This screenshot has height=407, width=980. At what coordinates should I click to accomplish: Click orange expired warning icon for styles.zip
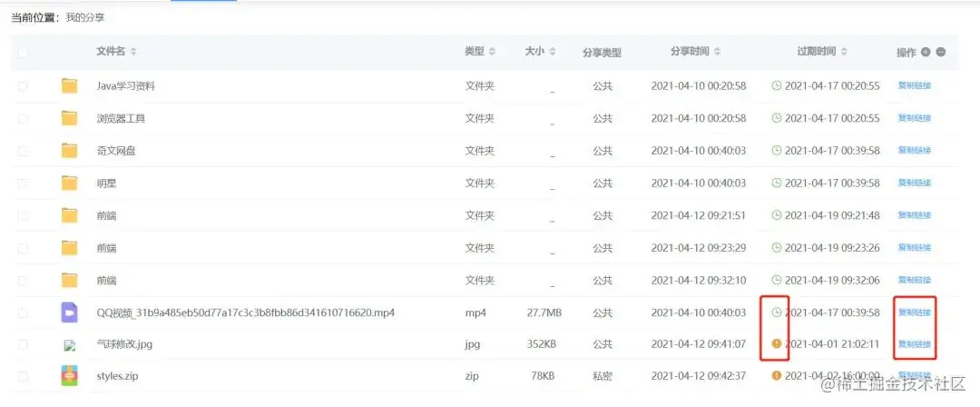coord(777,376)
